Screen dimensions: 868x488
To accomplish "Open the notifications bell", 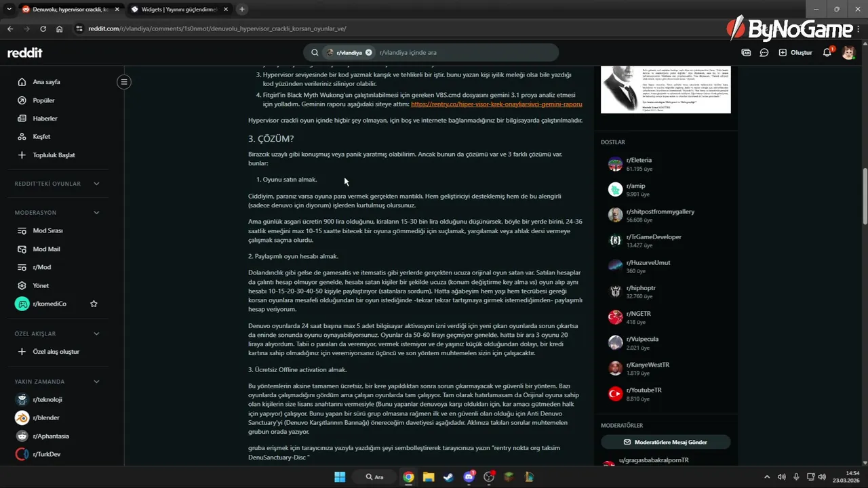I will point(827,52).
